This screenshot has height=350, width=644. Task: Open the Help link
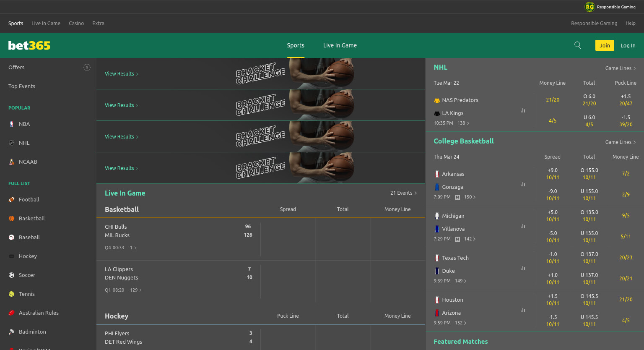point(631,24)
